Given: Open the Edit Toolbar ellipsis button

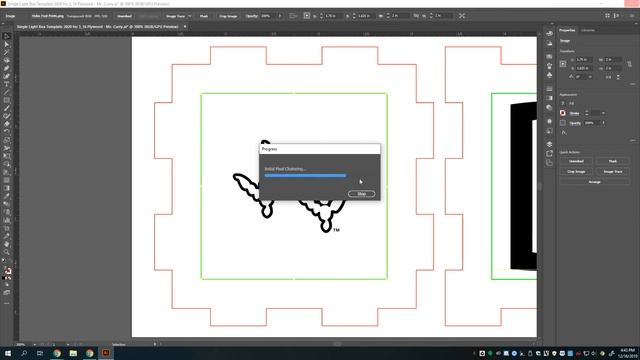Looking at the screenshot, I should 7,303.
